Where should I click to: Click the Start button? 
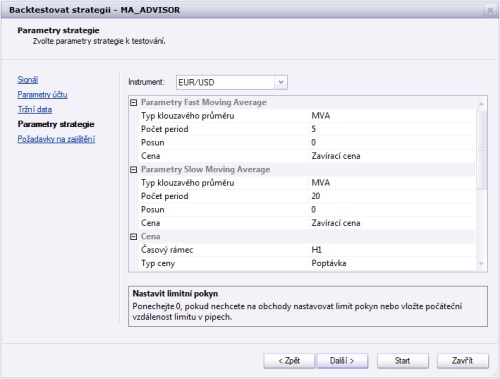403,361
